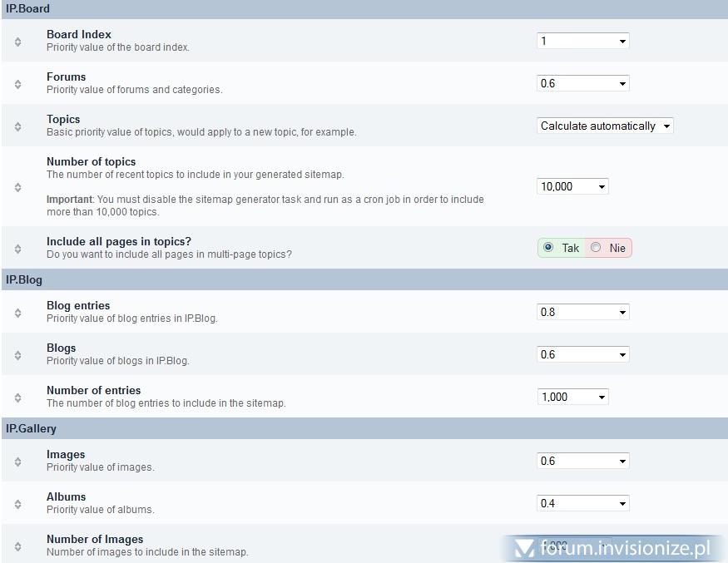The image size is (728, 563).
Task: Click the reorder handle icon beside Blogs
Action: click(18, 355)
